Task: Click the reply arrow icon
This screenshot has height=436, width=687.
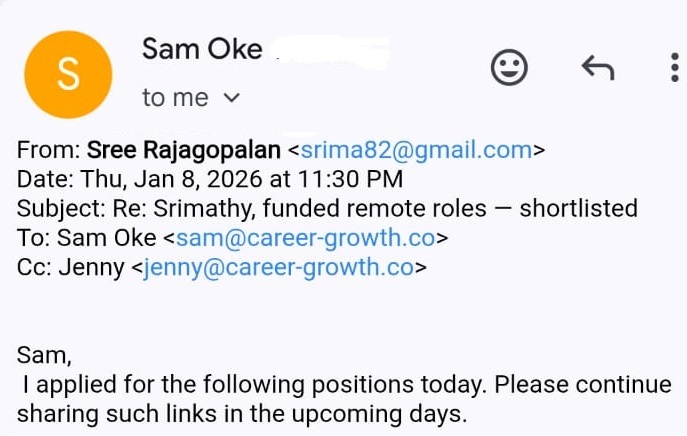Action: tap(597, 68)
